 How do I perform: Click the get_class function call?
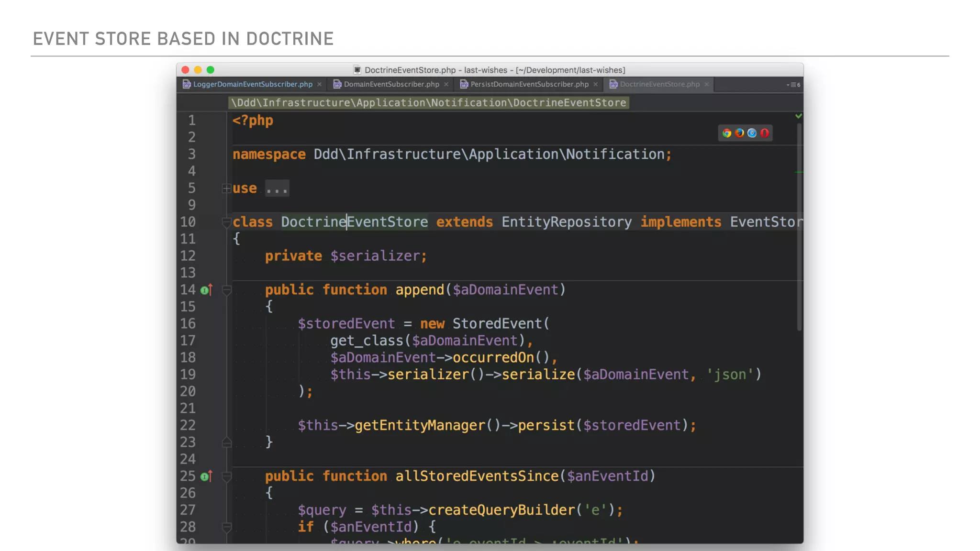[x=367, y=341]
